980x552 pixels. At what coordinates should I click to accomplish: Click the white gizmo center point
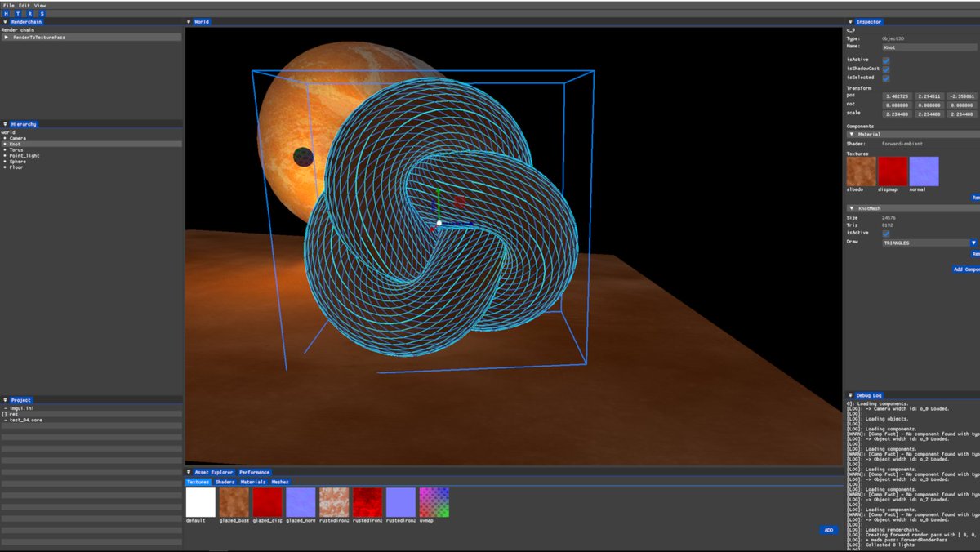click(439, 223)
